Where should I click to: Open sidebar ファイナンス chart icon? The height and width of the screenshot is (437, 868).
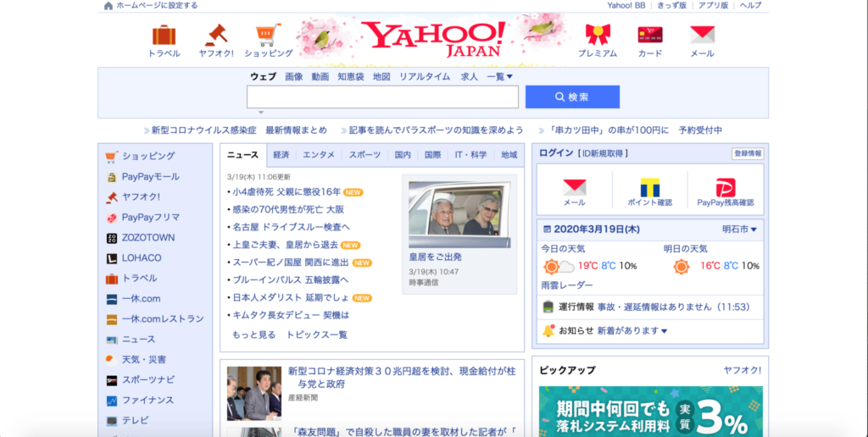pos(112,401)
